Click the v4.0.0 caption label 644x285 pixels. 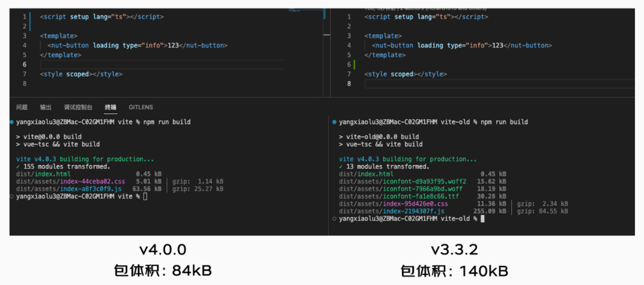click(x=163, y=250)
